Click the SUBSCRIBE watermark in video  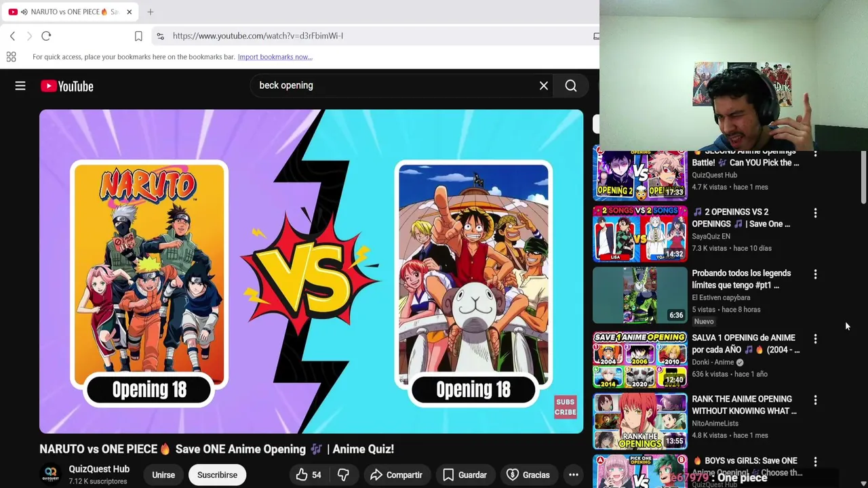(x=565, y=407)
